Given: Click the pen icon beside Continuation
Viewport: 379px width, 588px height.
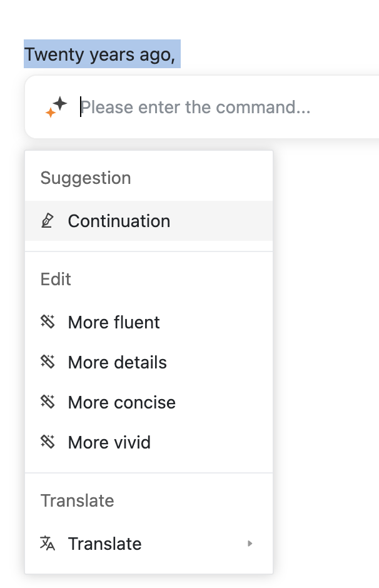Looking at the screenshot, I should pyautogui.click(x=48, y=221).
